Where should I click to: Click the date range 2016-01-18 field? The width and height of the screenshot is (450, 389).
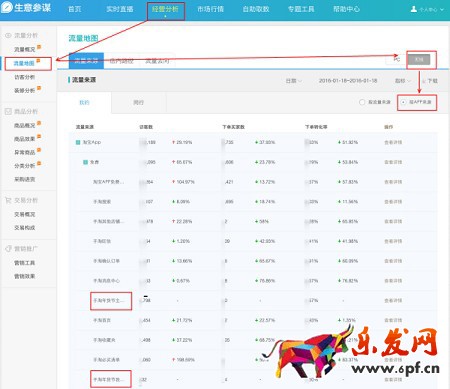(348, 81)
